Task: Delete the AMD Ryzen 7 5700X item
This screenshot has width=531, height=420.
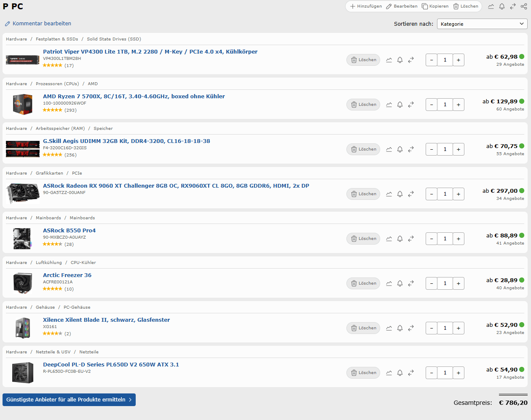Action: point(363,105)
